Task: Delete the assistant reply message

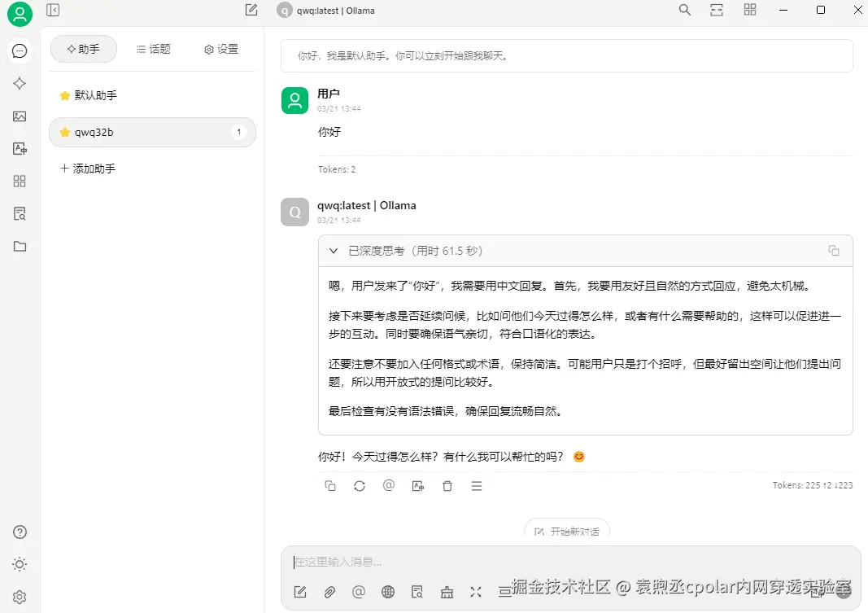Action: pos(447,486)
